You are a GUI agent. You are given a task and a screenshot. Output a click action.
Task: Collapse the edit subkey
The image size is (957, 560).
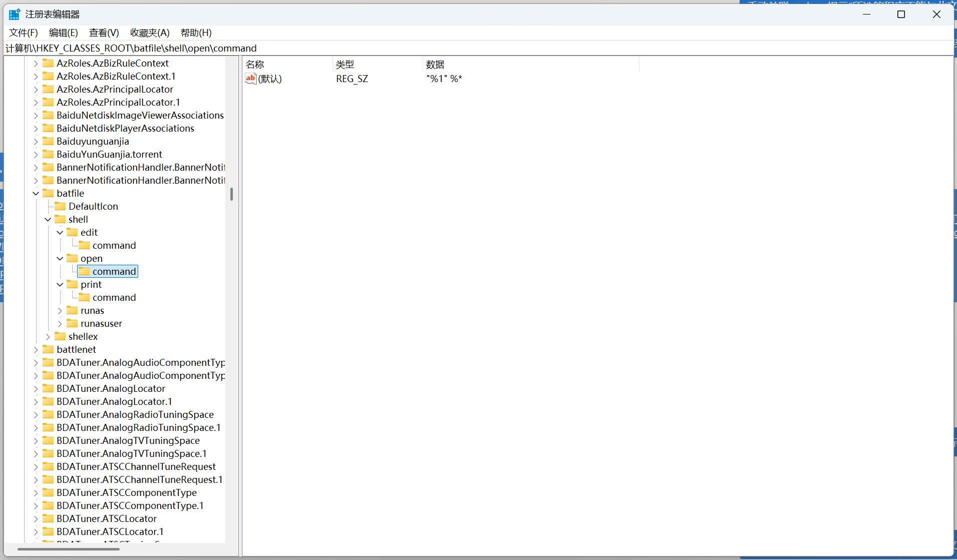pos(60,232)
